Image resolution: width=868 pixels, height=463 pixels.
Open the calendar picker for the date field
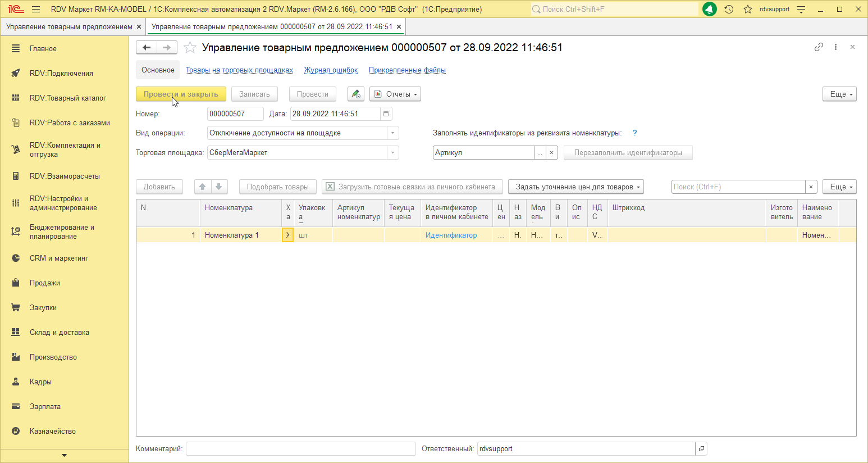pyautogui.click(x=386, y=114)
